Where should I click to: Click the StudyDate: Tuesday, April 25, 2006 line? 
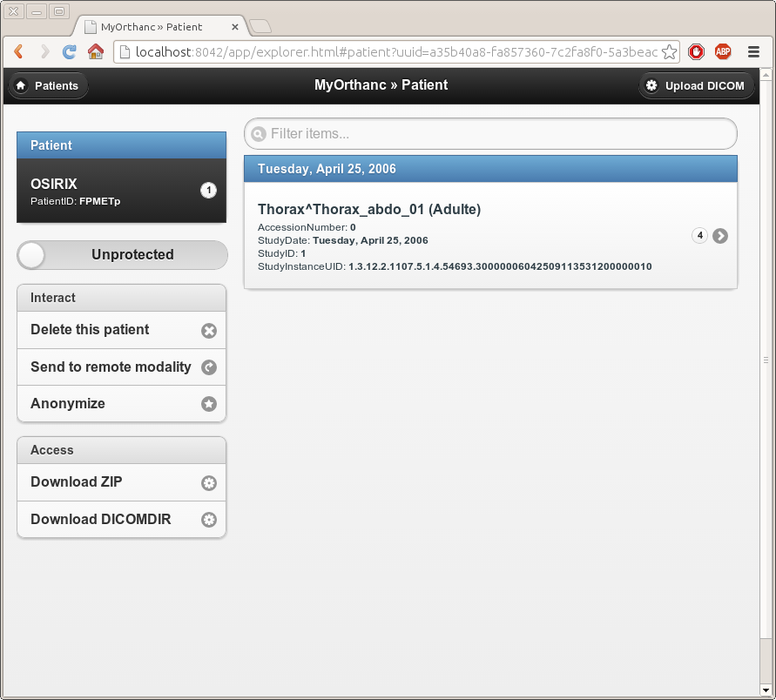(343, 240)
